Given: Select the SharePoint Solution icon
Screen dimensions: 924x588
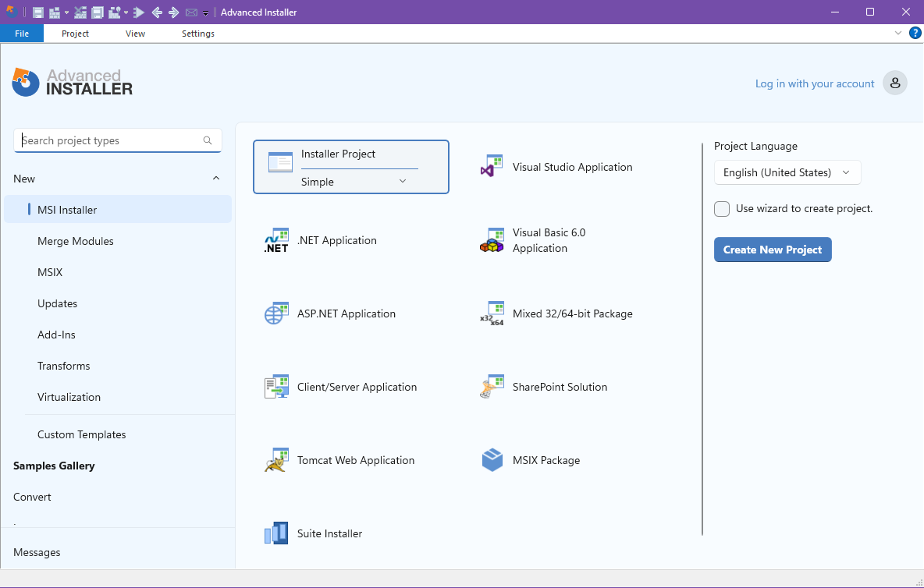Looking at the screenshot, I should (x=492, y=387).
